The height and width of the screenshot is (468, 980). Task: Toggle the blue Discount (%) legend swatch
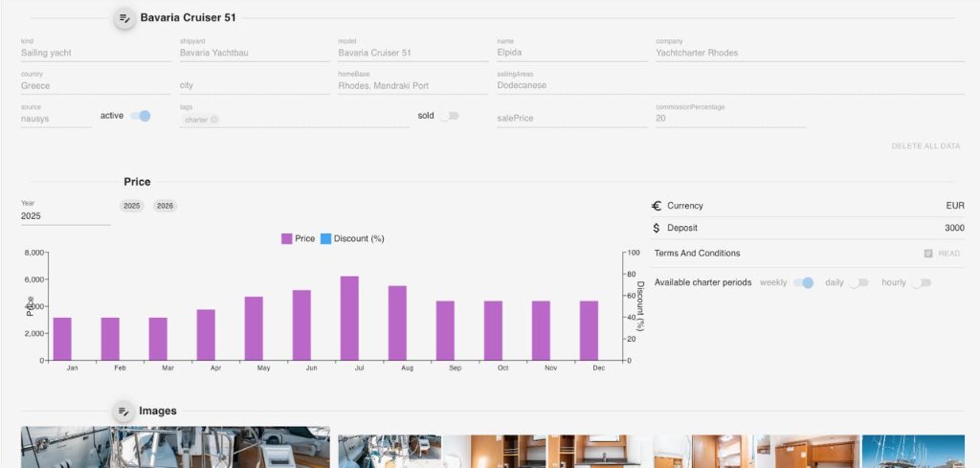click(325, 238)
